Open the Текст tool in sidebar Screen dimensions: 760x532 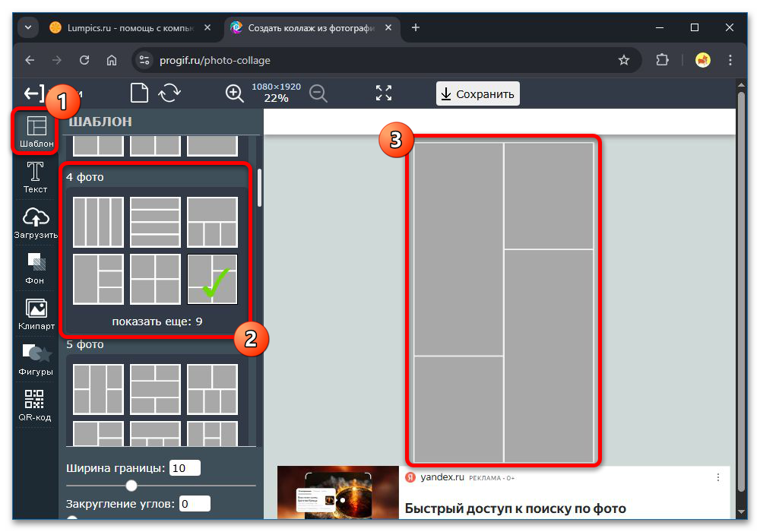coord(35,177)
